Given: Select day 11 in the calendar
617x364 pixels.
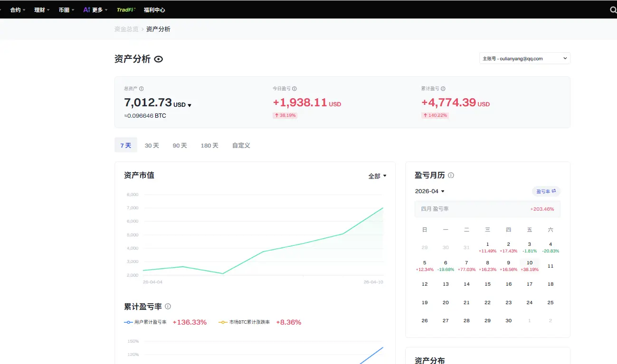Looking at the screenshot, I should (x=551, y=266).
